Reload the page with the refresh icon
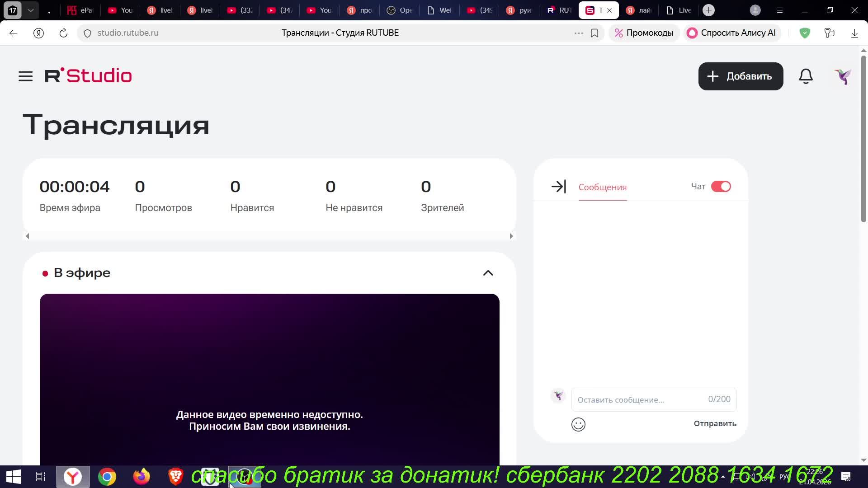The height and width of the screenshot is (488, 868). coord(63,33)
